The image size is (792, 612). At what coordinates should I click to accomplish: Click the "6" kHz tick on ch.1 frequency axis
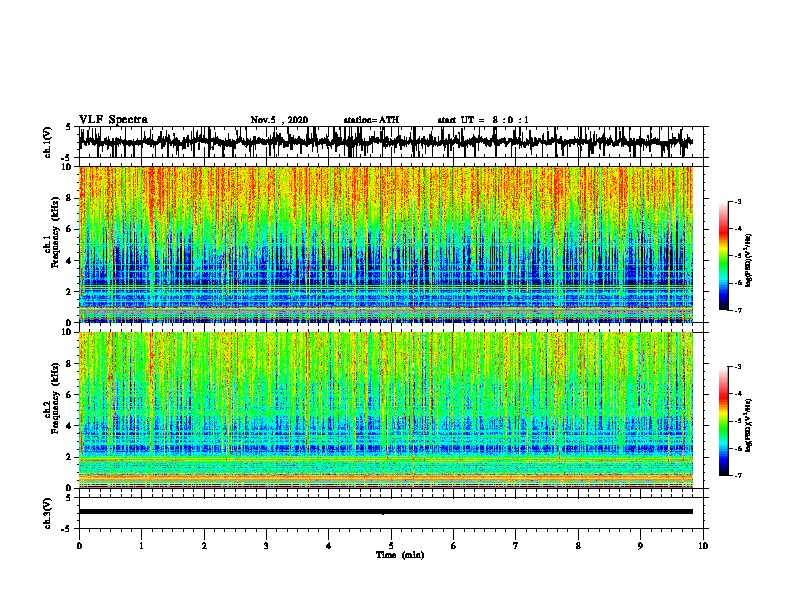tap(69, 229)
